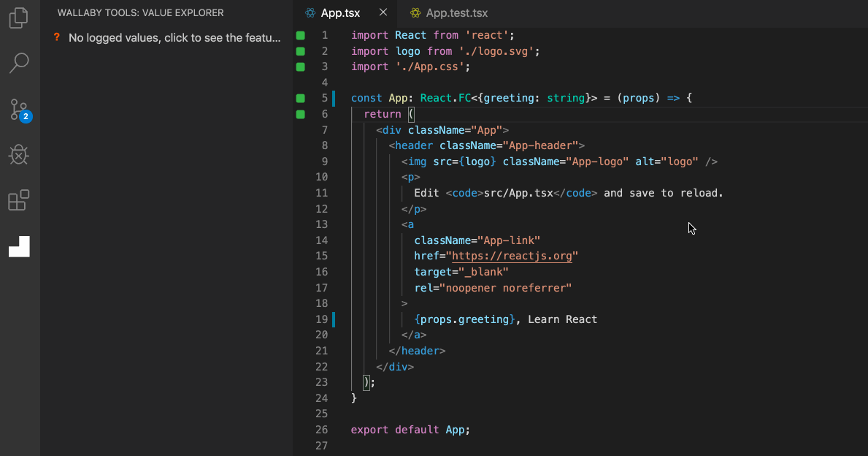Click the green coverage indicator on line 1

301,36
